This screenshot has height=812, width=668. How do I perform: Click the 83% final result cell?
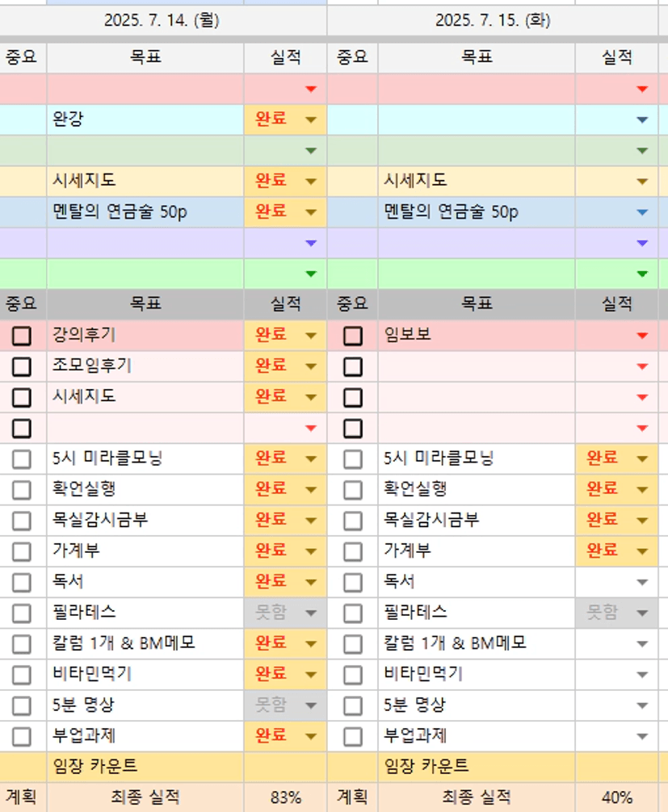[285, 797]
